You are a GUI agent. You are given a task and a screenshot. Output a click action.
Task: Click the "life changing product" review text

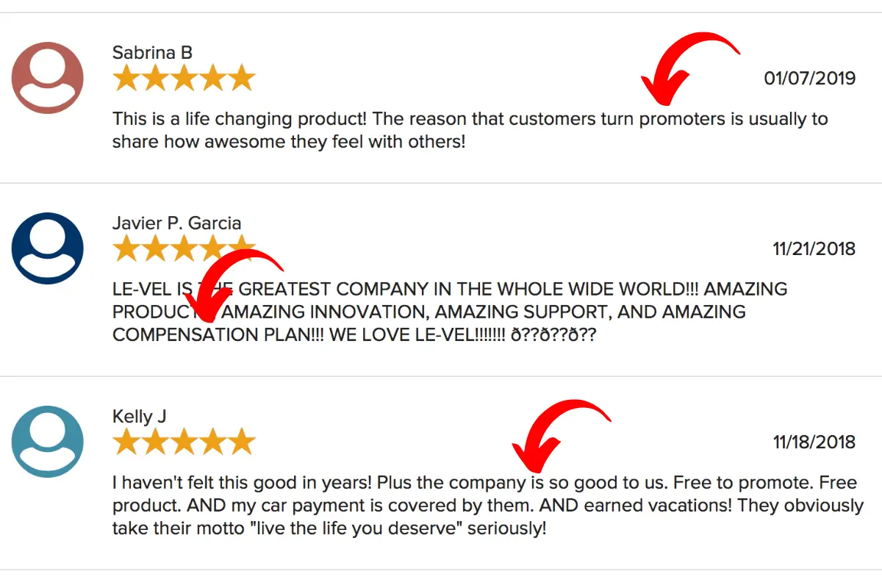(x=470, y=130)
